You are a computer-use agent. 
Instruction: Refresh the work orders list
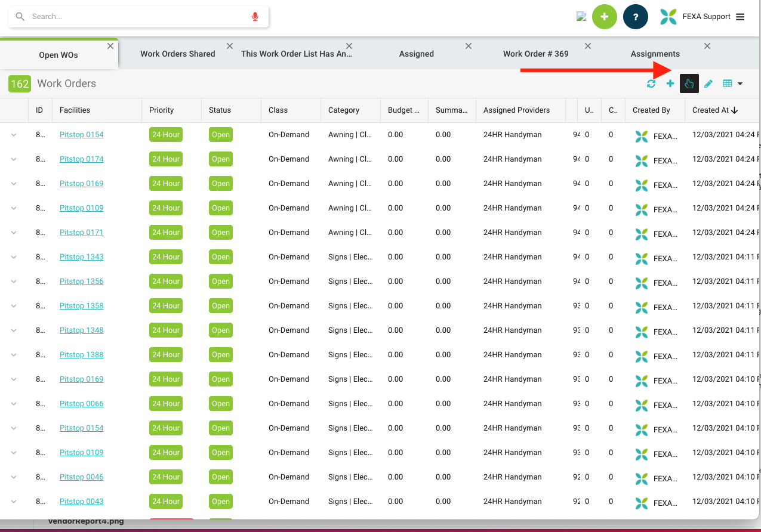click(651, 83)
